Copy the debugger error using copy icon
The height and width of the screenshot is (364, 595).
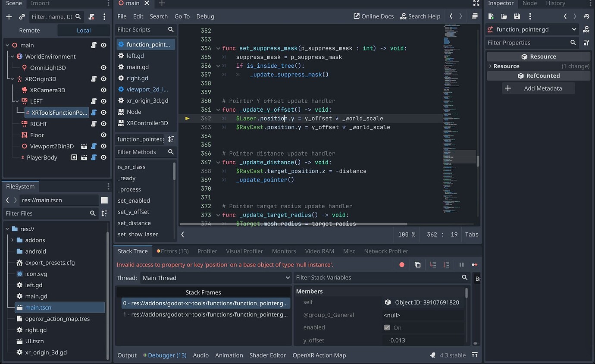tap(417, 264)
